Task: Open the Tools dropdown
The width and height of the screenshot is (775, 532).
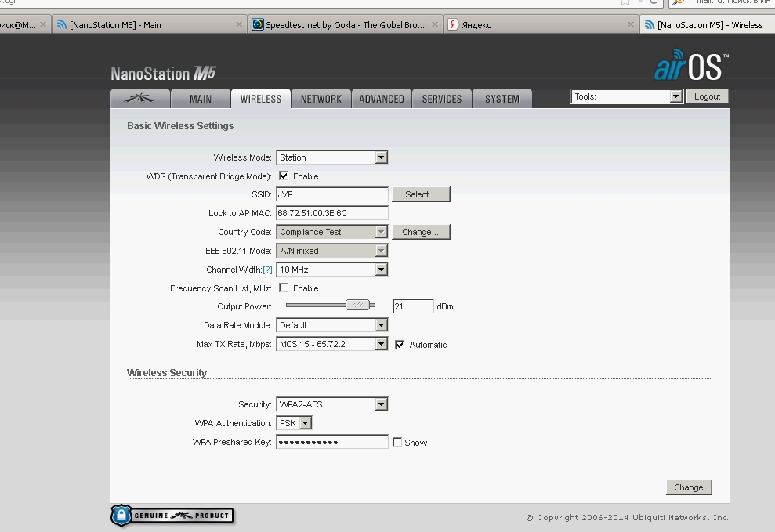Action: tap(627, 97)
